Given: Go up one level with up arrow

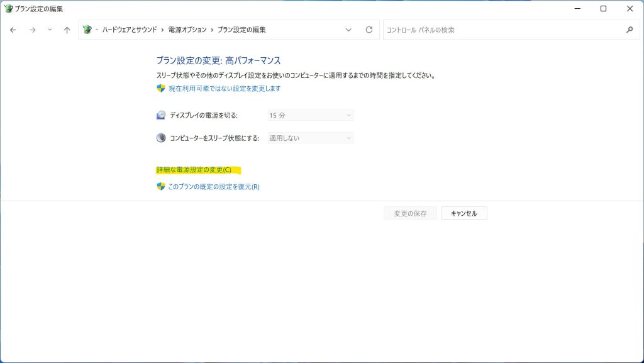Looking at the screenshot, I should tap(67, 30).
